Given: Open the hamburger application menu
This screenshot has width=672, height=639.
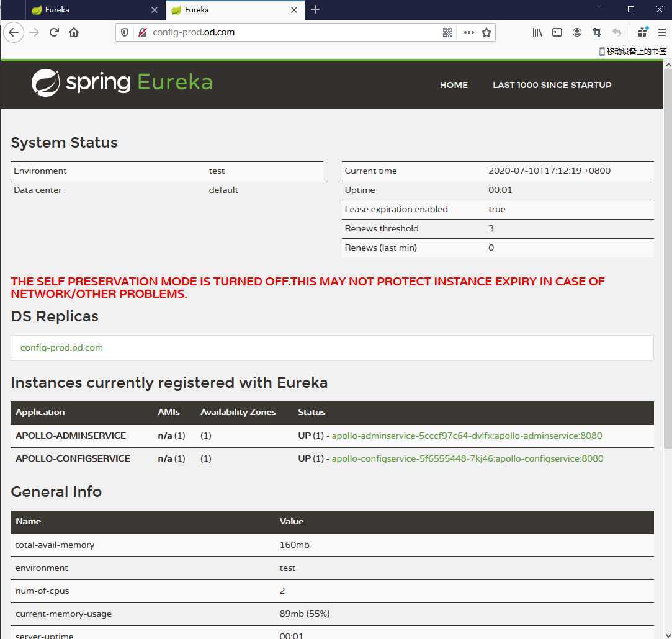Looking at the screenshot, I should tap(662, 32).
